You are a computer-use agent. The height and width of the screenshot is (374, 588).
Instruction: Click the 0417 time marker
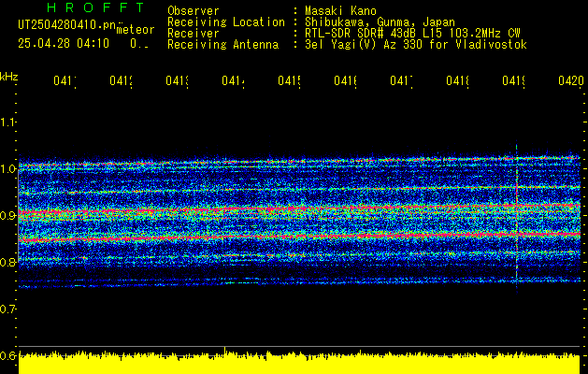tap(402, 80)
